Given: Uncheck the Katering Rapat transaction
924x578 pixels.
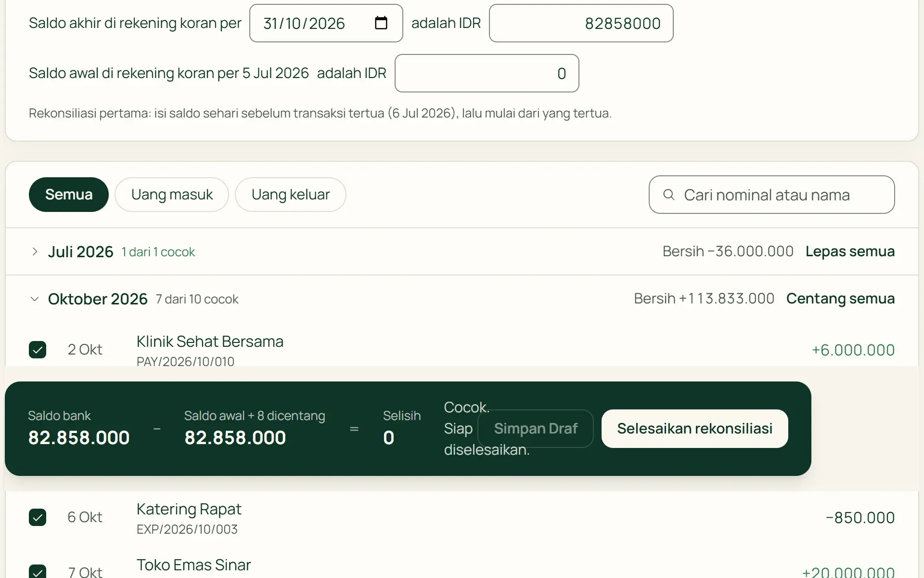Looking at the screenshot, I should pyautogui.click(x=38, y=517).
